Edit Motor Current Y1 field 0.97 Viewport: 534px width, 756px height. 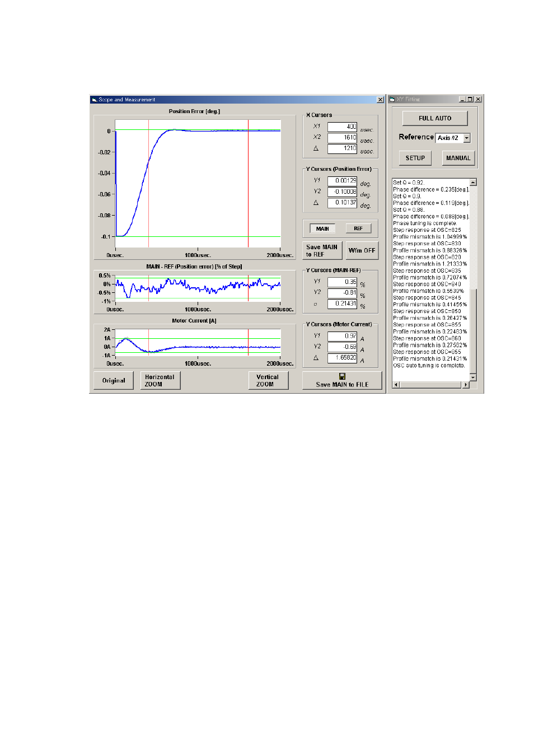[x=342, y=336]
